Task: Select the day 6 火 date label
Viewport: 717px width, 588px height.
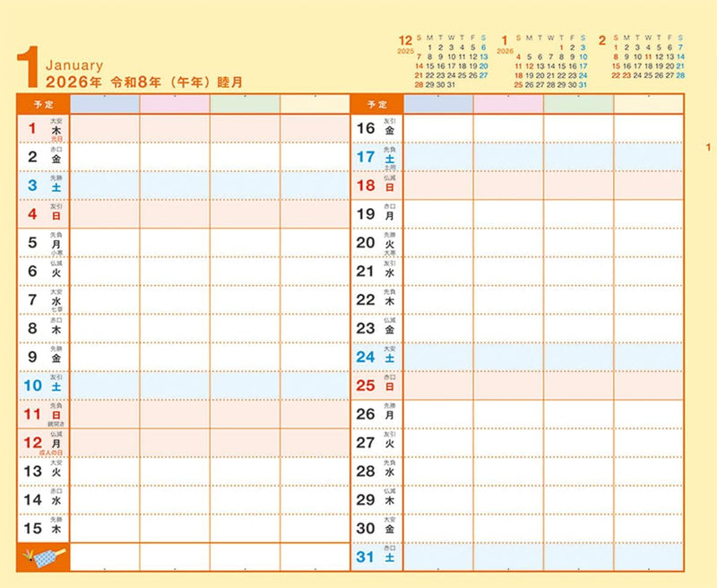Action: 43,271
